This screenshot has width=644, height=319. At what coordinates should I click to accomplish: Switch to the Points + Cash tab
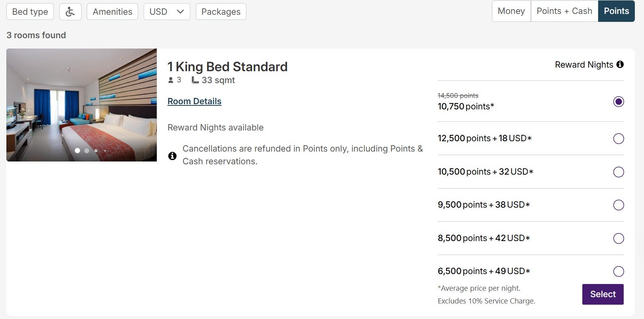point(564,11)
